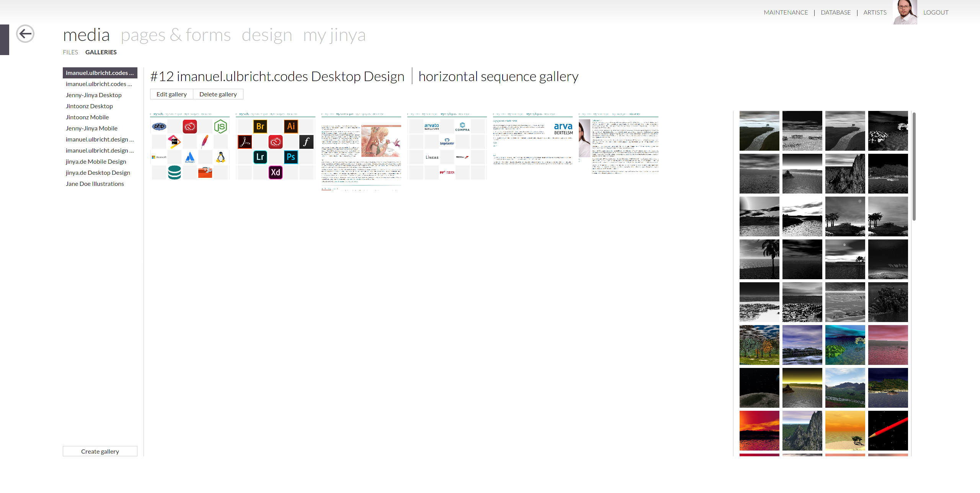Screen dimensions: 980x493
Task: Open the skills icons gallery thumbnail
Action: coord(190,146)
